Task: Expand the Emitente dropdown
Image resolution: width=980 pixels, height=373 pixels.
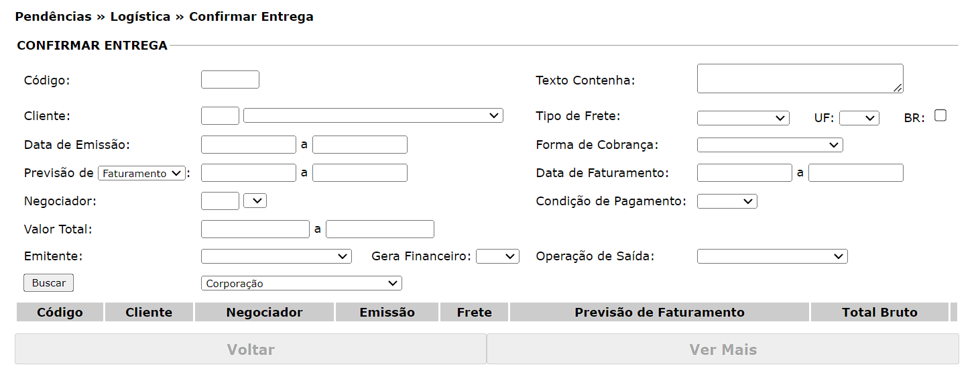Action: (x=276, y=256)
